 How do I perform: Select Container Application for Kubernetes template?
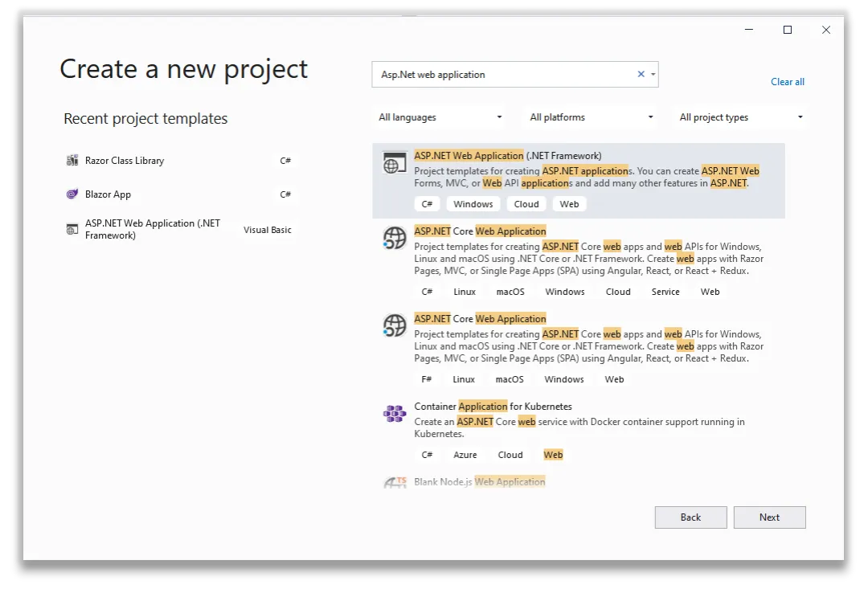pos(579,430)
